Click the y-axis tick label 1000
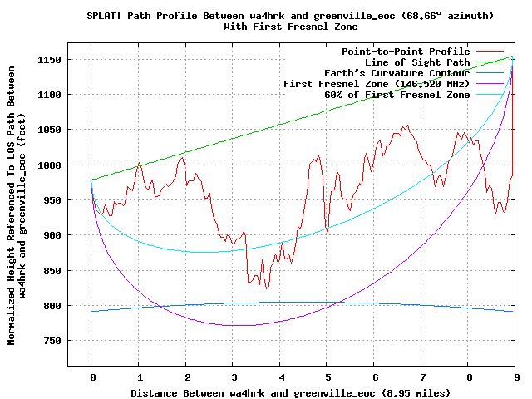Screen dimensions: 532x399 [49, 165]
